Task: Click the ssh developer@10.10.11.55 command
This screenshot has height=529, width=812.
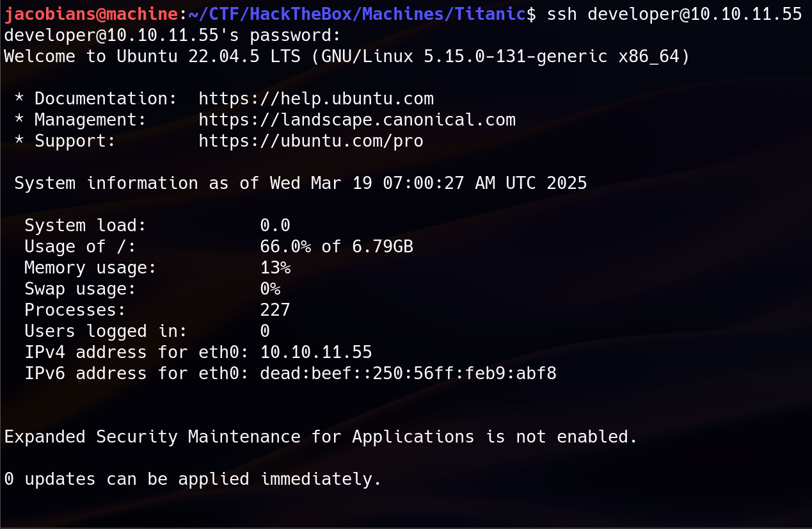Action: coord(674,14)
